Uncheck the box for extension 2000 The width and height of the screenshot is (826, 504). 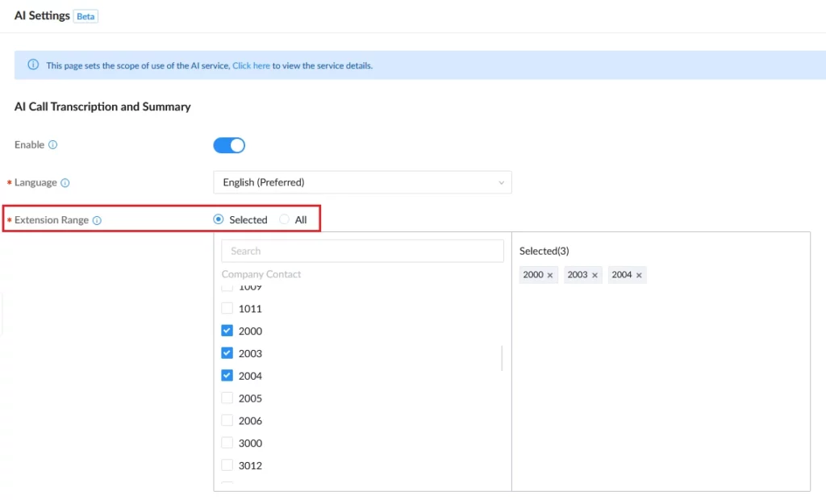(x=227, y=331)
